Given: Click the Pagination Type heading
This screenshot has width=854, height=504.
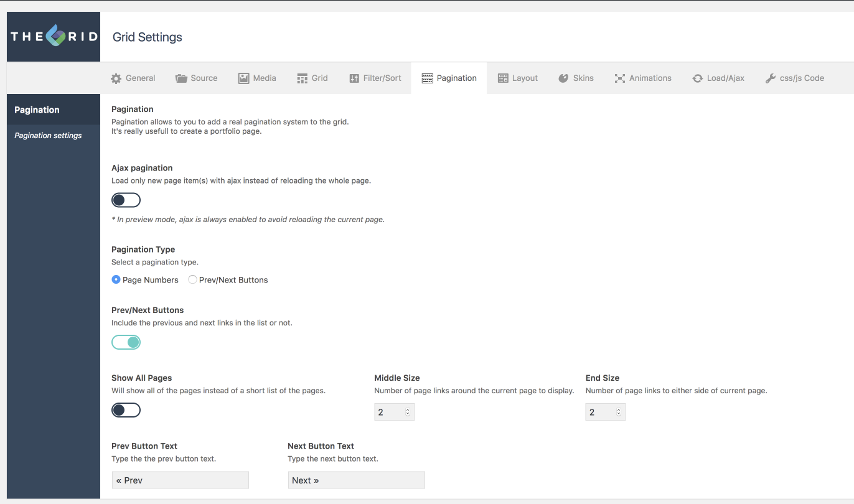Looking at the screenshot, I should point(143,250).
